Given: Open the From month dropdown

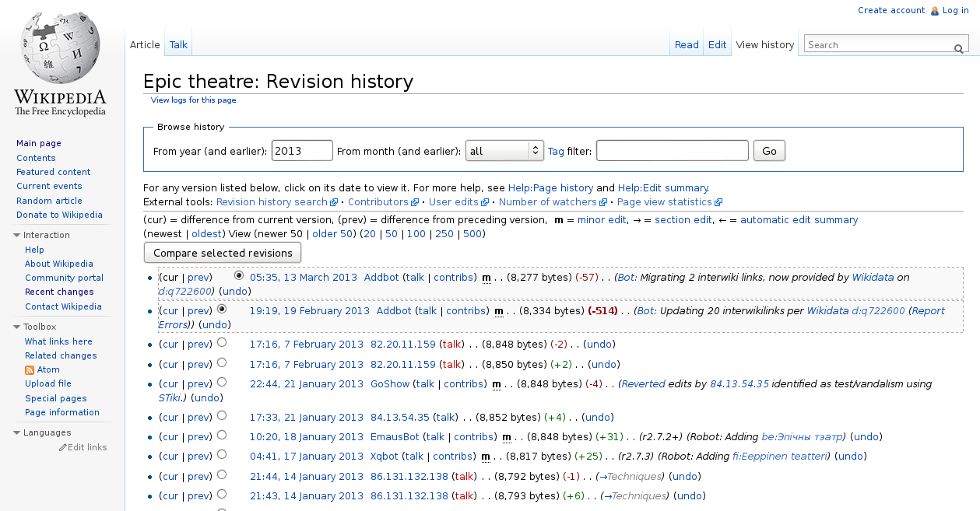Looking at the screenshot, I should click(x=504, y=151).
